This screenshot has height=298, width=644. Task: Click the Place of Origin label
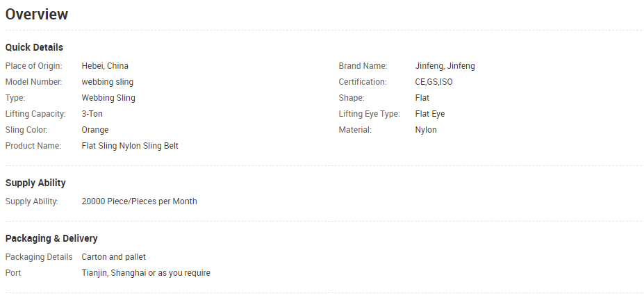click(33, 66)
